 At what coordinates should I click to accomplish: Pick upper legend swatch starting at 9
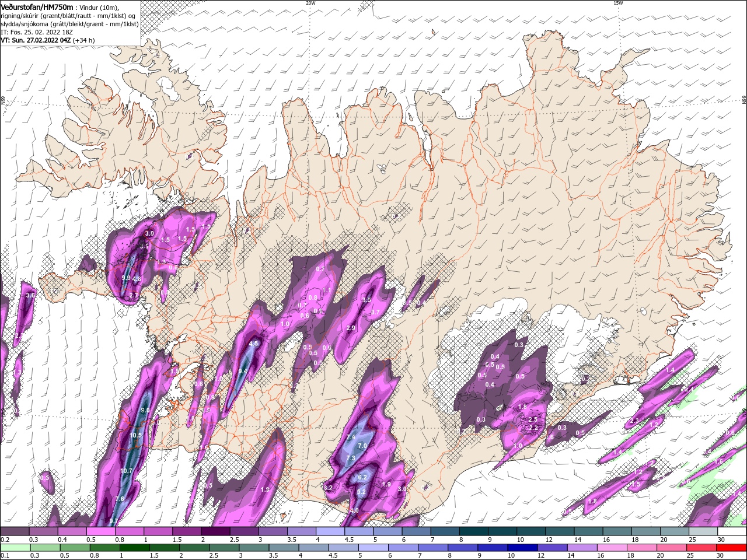pyautogui.click(x=503, y=531)
